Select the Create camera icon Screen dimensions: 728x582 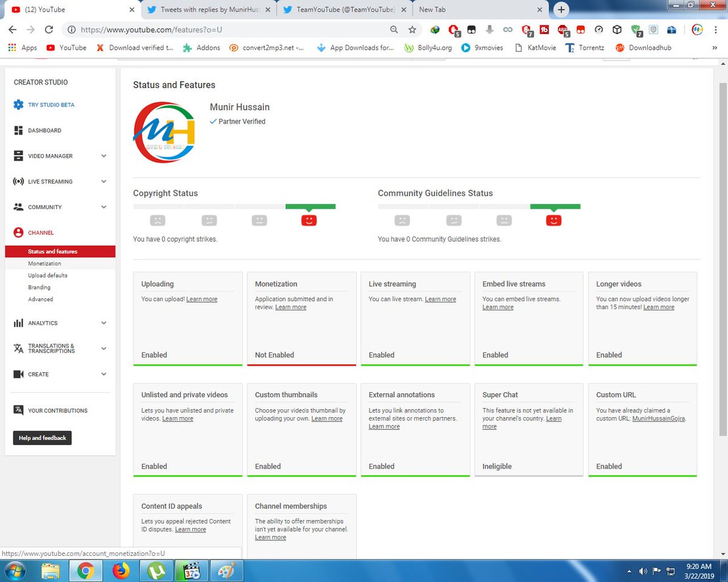(18, 374)
